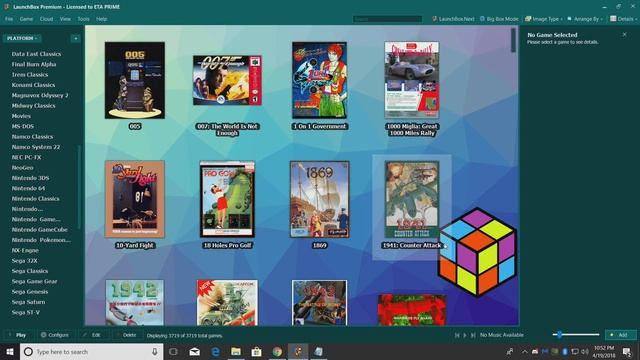640x360 pixels.
Task: Select Konami Classics platform
Action: 33,85
